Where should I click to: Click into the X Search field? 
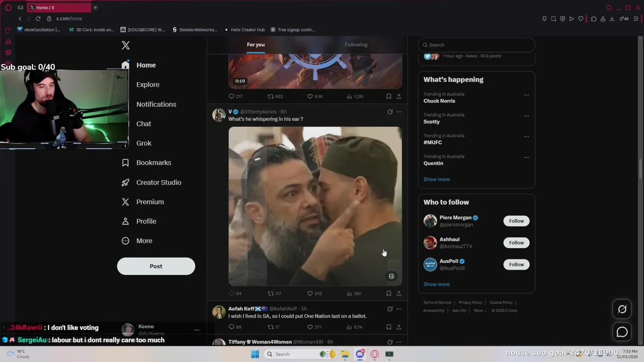[476, 45]
